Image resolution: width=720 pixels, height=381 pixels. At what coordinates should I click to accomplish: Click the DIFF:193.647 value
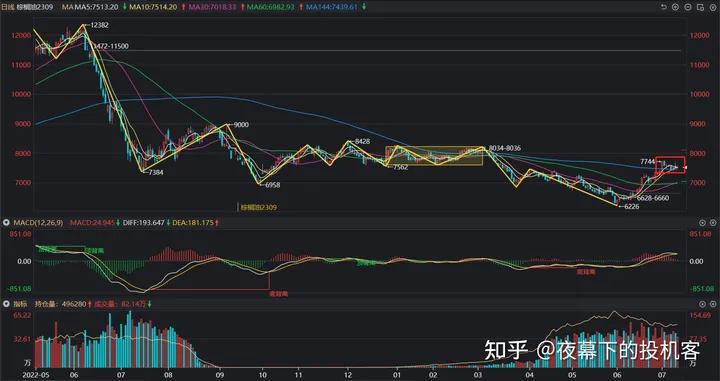pos(144,223)
